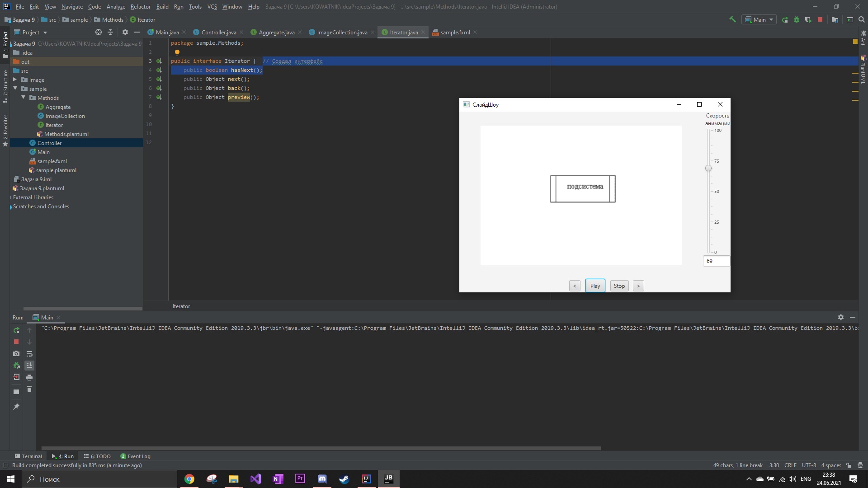
Task: Rerun the application in the Run panel
Action: pyautogui.click(x=17, y=330)
